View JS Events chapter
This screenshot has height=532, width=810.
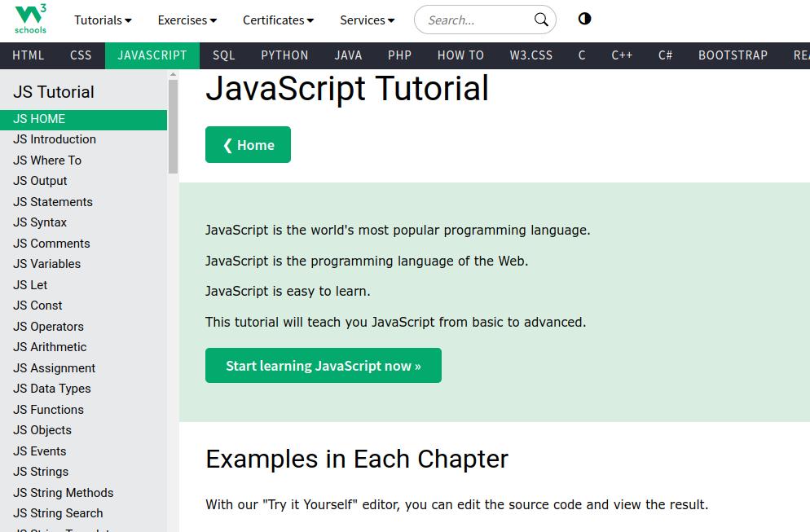[x=83, y=451]
